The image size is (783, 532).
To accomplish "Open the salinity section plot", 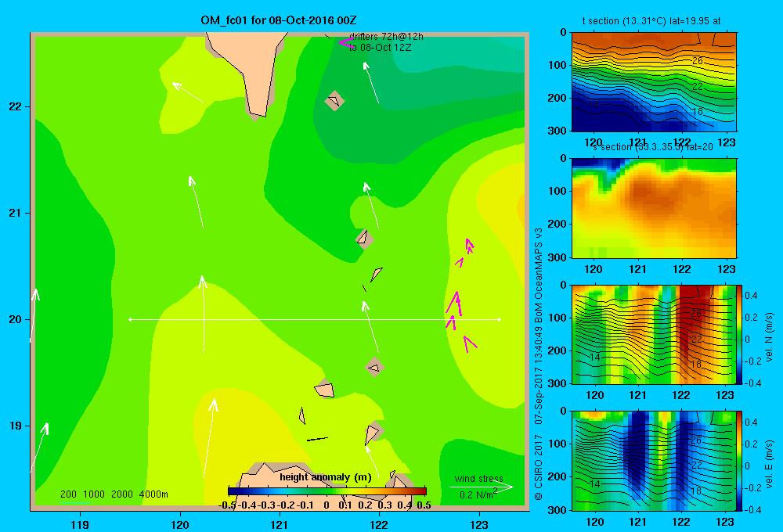I will (654, 208).
